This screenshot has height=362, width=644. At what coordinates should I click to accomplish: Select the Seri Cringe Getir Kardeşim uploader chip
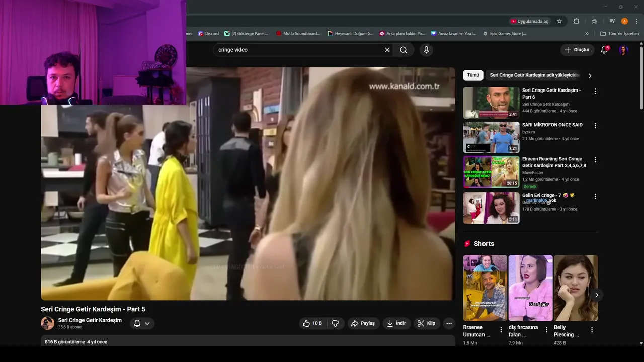click(534, 75)
